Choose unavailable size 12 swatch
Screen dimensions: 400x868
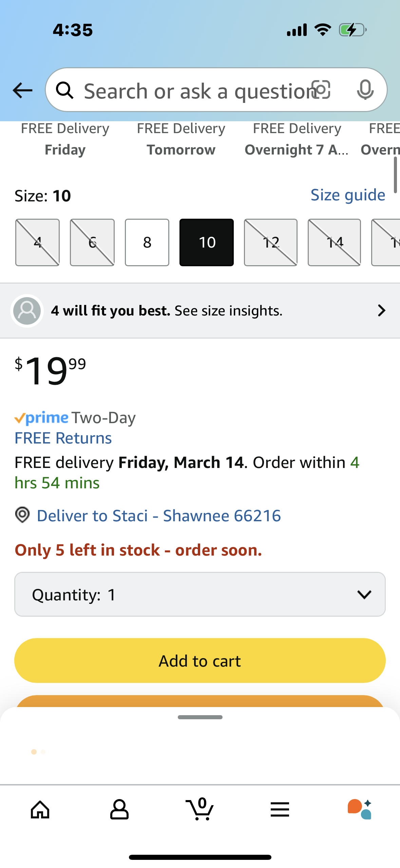(x=270, y=242)
